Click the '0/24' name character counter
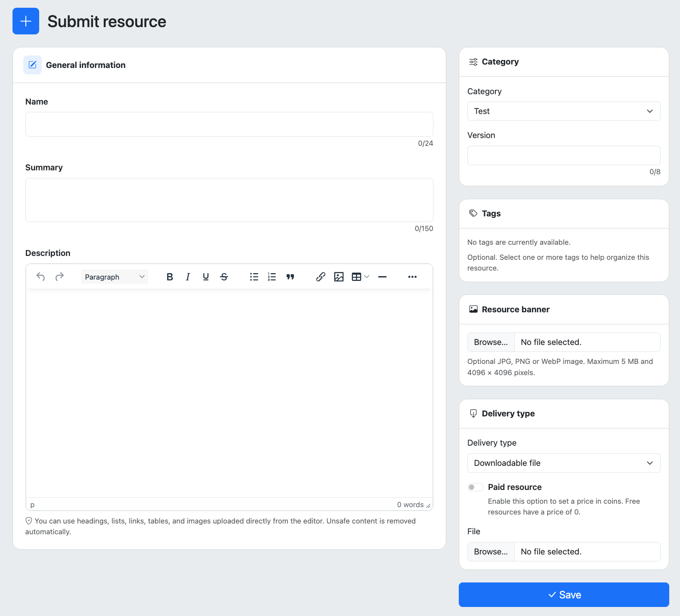Screen dimensions: 680x616 426,143
